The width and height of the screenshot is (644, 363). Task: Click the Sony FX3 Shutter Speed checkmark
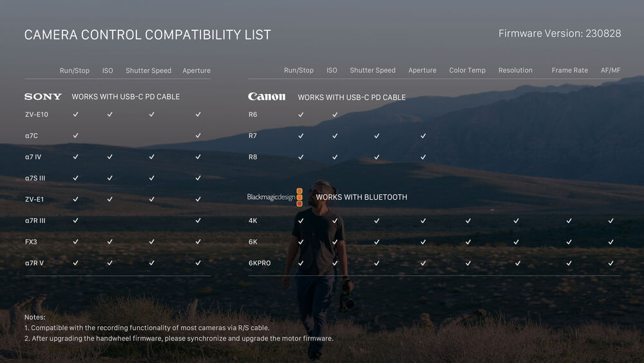151,242
